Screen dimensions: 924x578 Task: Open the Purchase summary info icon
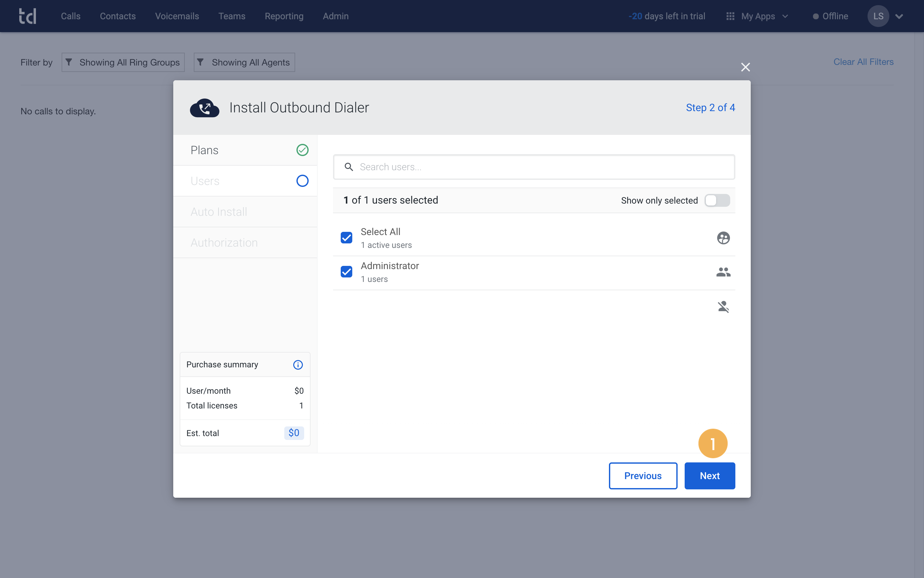coord(298,365)
